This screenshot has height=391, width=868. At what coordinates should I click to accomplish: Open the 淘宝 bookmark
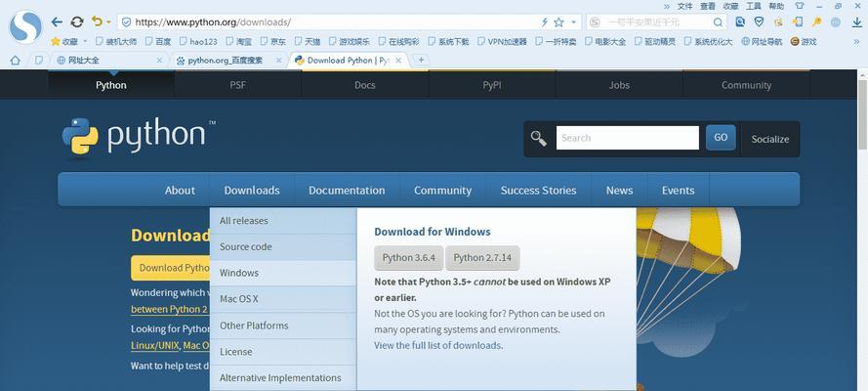coord(238,41)
